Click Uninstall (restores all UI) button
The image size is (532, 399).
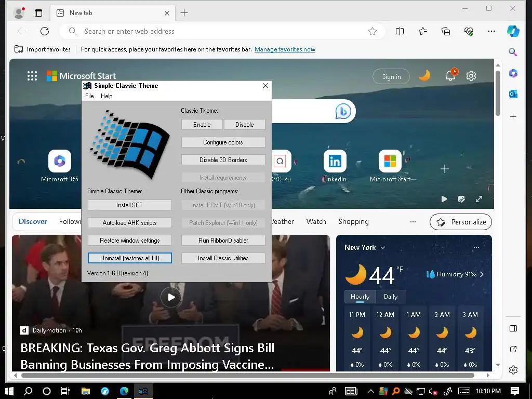click(x=129, y=258)
